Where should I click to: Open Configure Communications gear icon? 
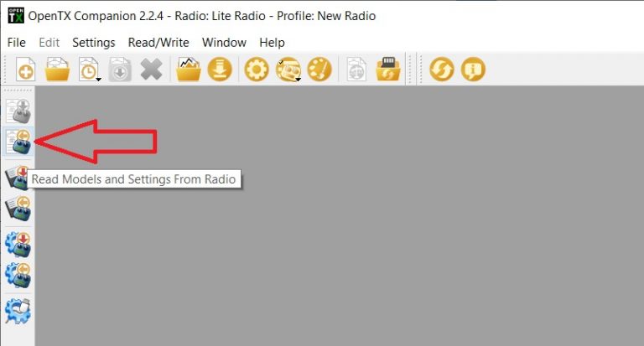click(18, 311)
